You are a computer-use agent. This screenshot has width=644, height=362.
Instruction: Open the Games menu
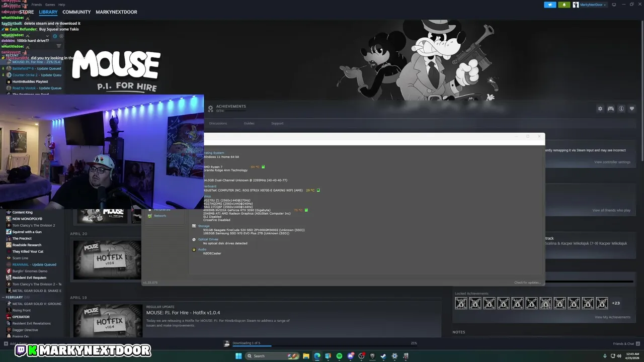point(50,5)
